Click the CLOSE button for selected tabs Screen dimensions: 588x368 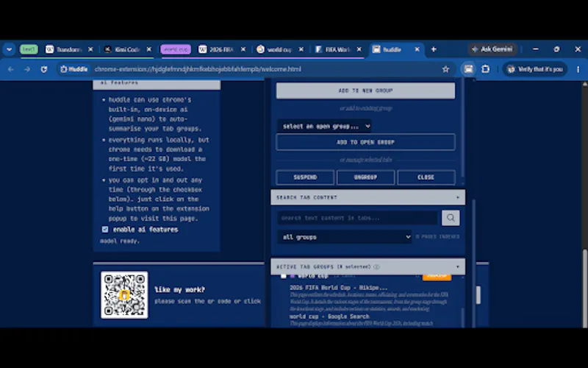click(x=426, y=177)
